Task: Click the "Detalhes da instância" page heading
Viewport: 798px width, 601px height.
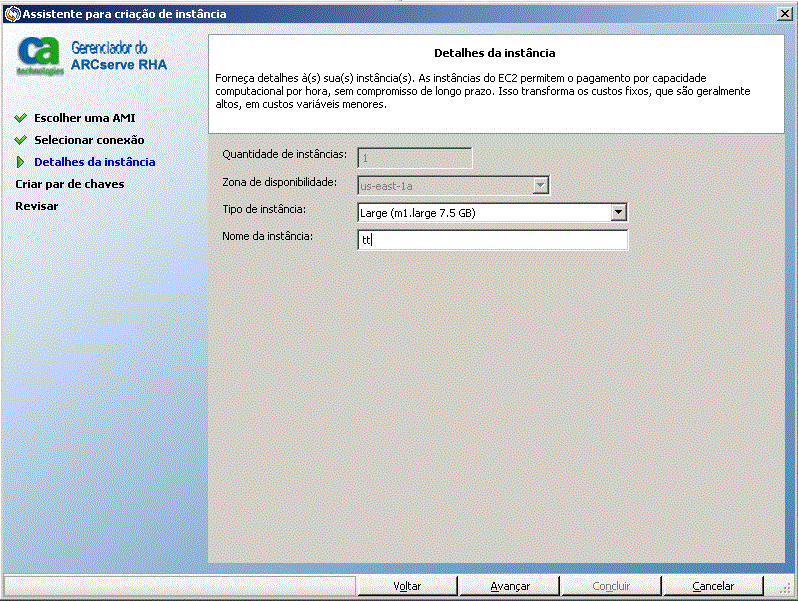Action: coord(494,53)
